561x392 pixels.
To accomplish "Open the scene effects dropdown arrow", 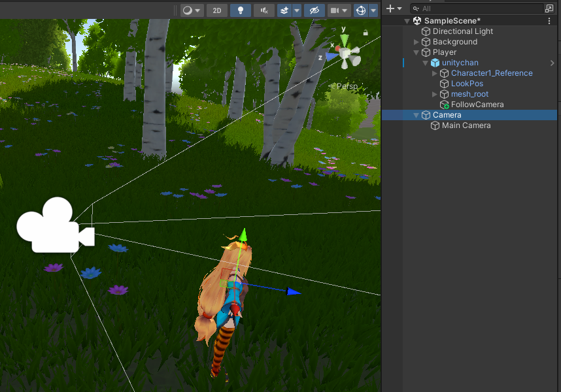I will pos(297,10).
